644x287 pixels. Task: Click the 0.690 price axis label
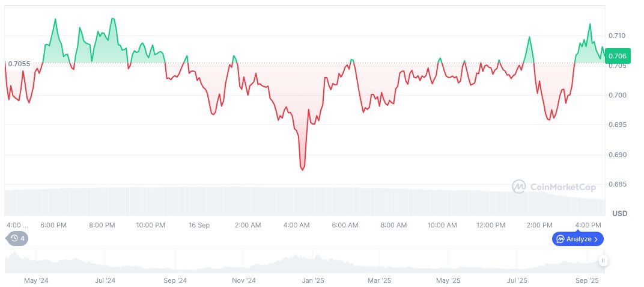point(616,155)
